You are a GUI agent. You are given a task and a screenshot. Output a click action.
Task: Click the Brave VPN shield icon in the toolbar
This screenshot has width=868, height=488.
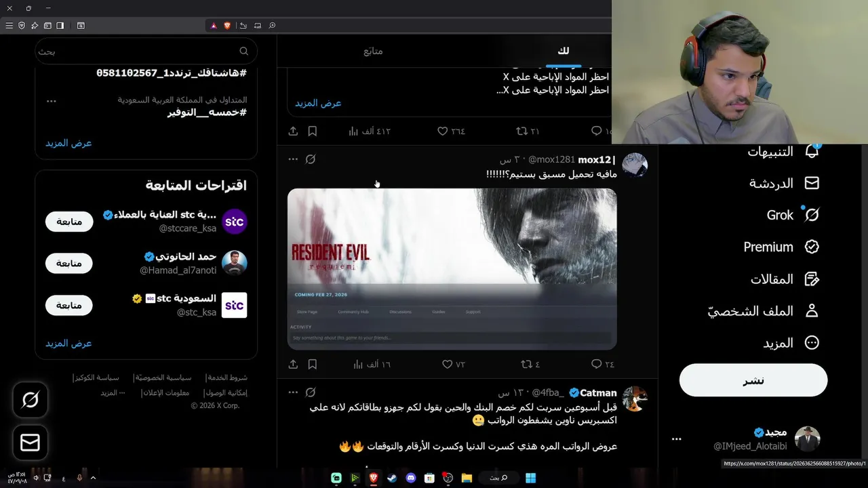[x=22, y=26]
